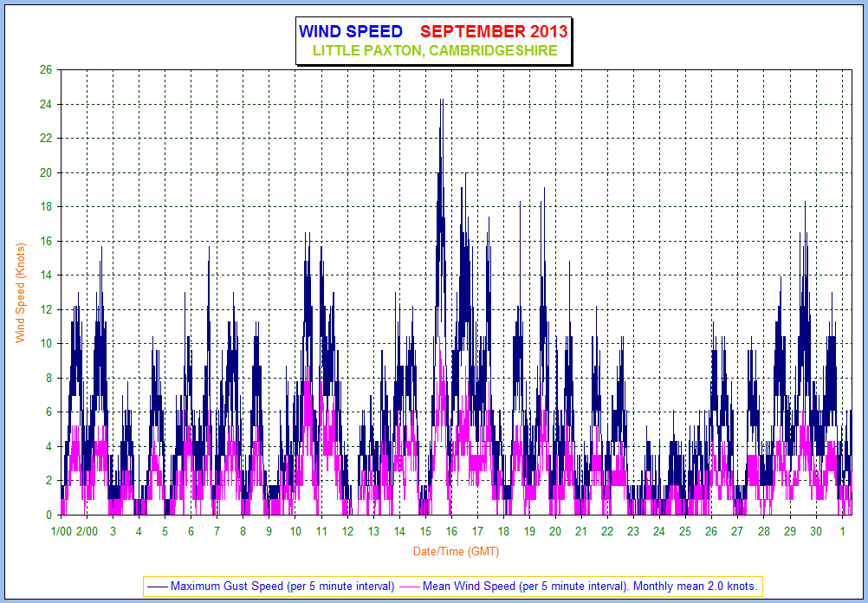
Task: Click the x-axis date label 25
Action: 686,532
